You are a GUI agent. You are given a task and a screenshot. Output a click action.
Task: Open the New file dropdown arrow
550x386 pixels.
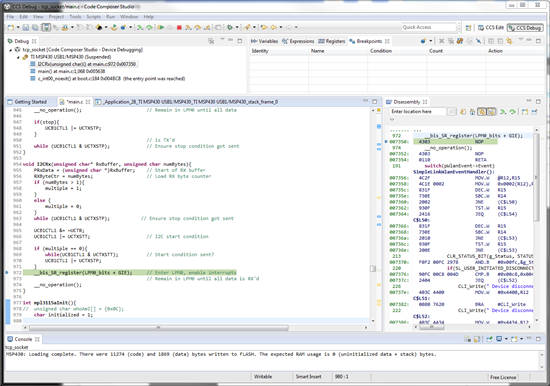coord(18,27)
